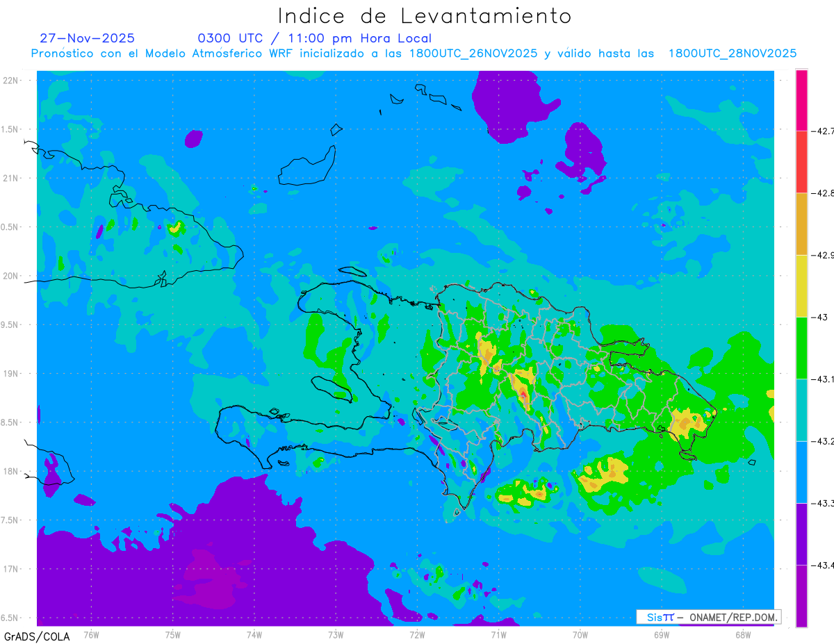Click the '-42.8' legend value
Screen dimensions: 834x644
pos(821,193)
